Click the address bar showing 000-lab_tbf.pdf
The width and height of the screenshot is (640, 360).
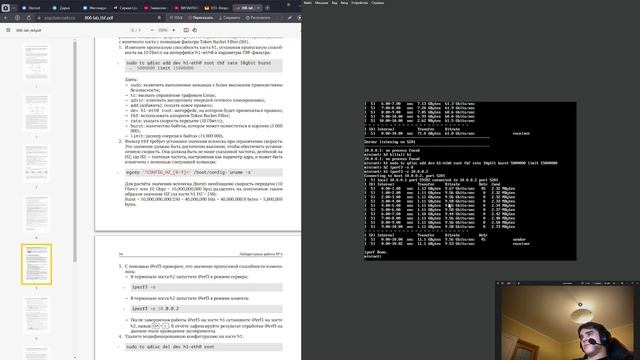[x=98, y=18]
